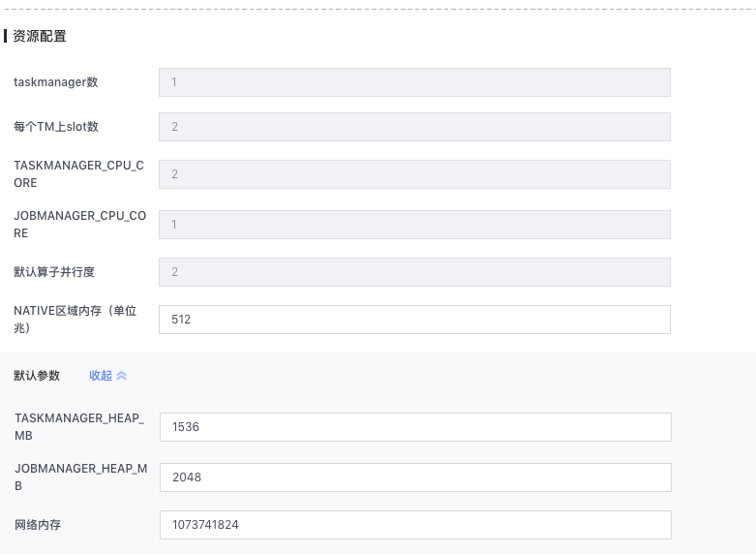The height and width of the screenshot is (554, 756).
Task: Select the JOBMANAGER_CPU_CORE value box
Action: [x=414, y=225]
